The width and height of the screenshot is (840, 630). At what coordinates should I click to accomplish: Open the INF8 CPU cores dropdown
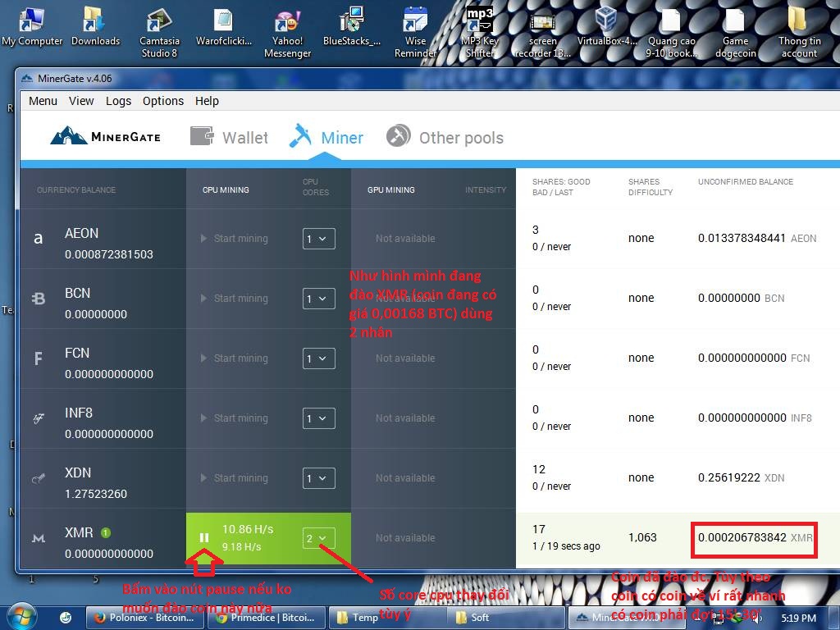(x=319, y=418)
